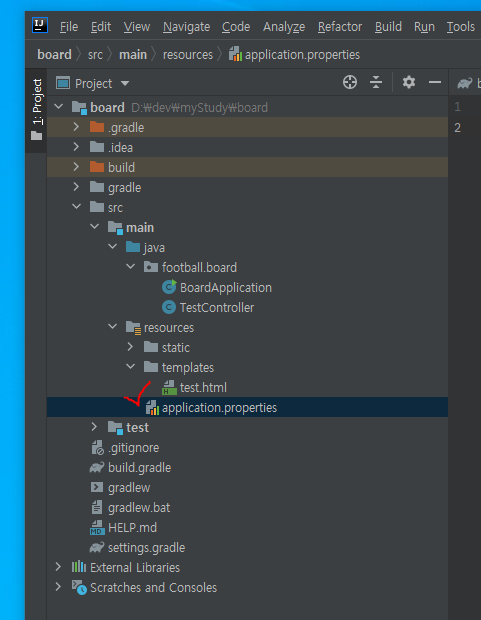481x620 pixels.
Task: Open the Analyze menu
Action: tap(284, 26)
